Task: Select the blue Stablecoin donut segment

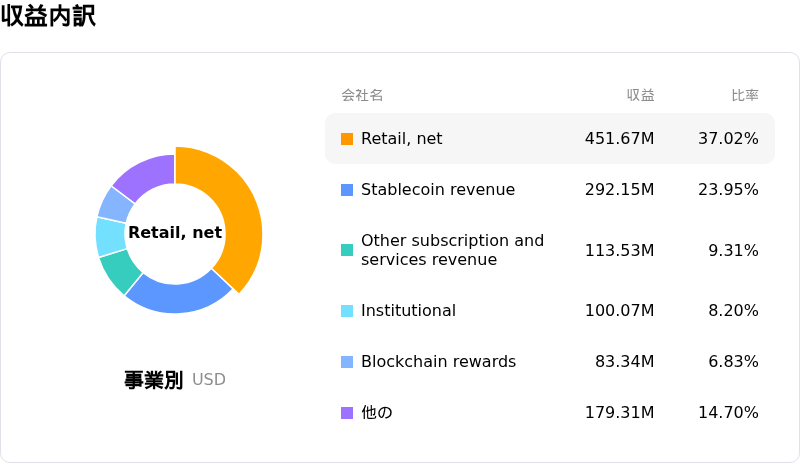Action: [177, 298]
